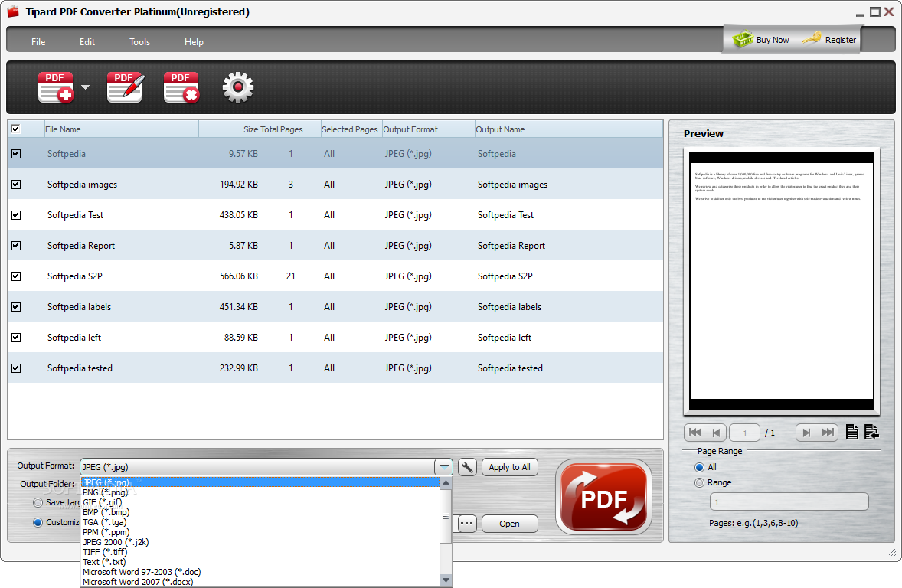This screenshot has width=902, height=588.
Task: Open the Edit menu
Action: (87, 42)
